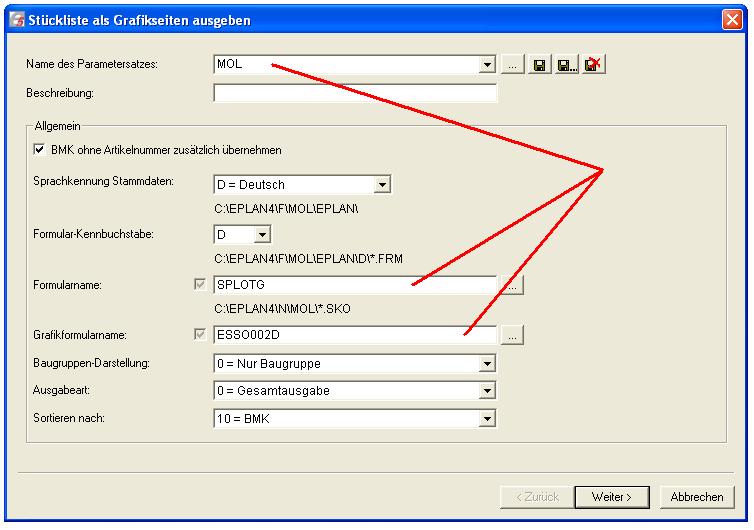The image size is (754, 530).
Task: Browse for Formularname with ellipsis button
Action: 513,285
